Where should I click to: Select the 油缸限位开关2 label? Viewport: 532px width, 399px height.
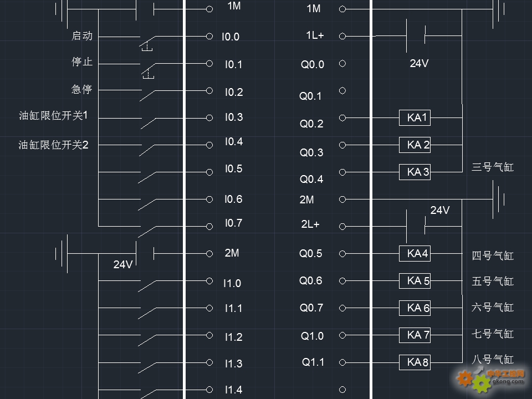(53, 145)
